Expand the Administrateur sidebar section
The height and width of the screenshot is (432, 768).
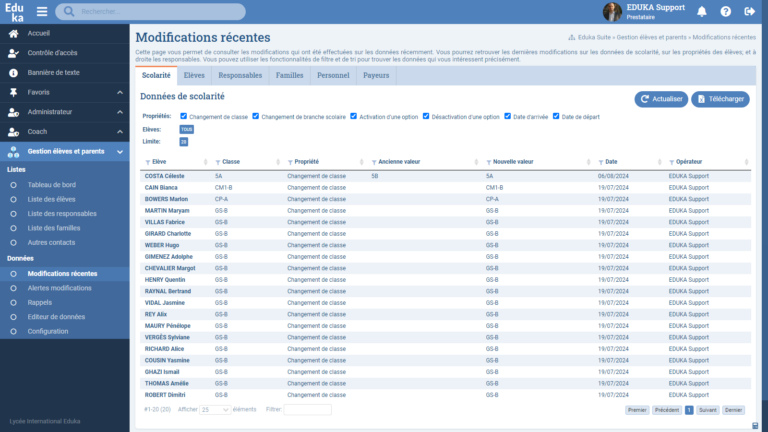point(120,112)
